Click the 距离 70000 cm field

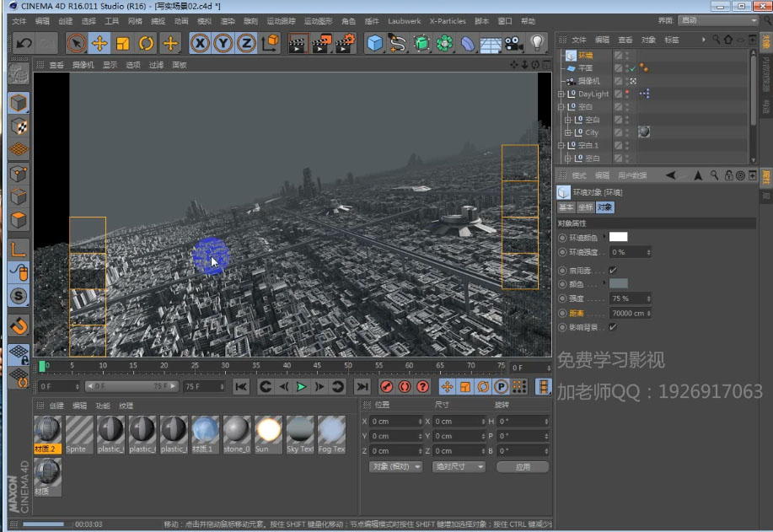pos(630,313)
